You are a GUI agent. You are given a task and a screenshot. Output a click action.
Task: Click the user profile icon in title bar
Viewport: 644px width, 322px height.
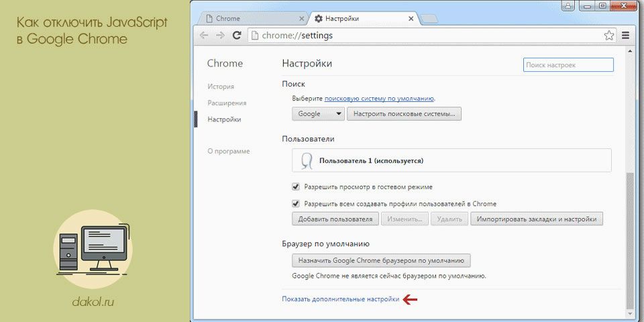[x=568, y=5]
